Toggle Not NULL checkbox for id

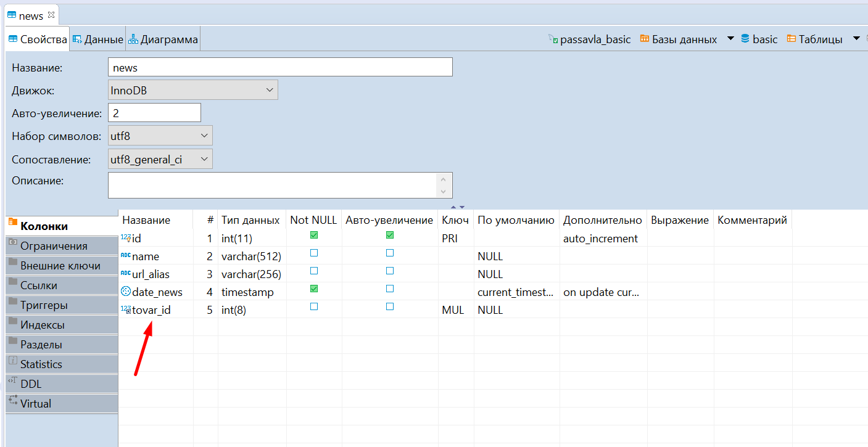point(314,235)
